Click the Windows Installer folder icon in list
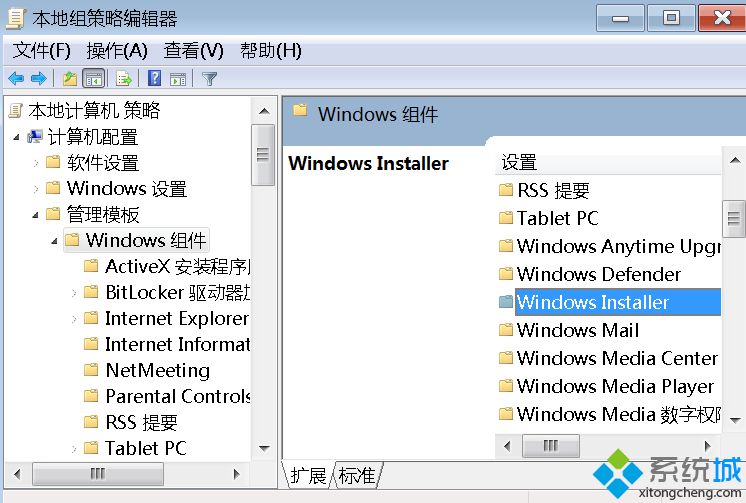This screenshot has width=746, height=503. coord(506,302)
